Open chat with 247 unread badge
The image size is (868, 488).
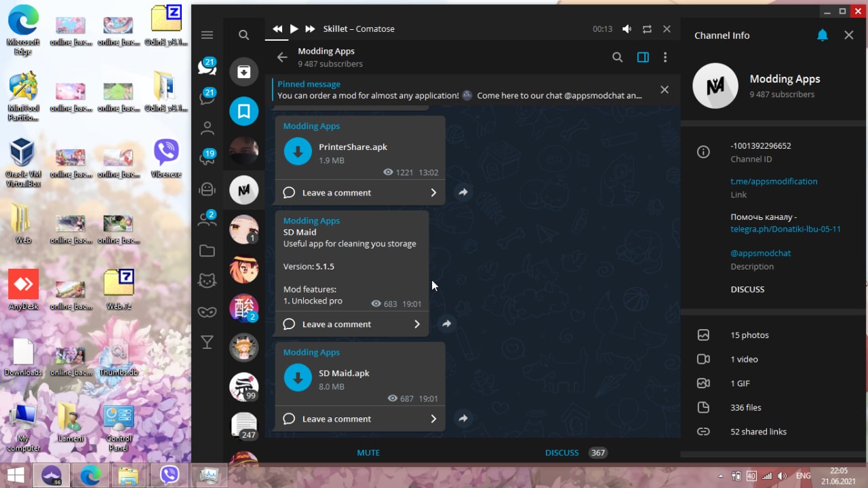coord(243,427)
